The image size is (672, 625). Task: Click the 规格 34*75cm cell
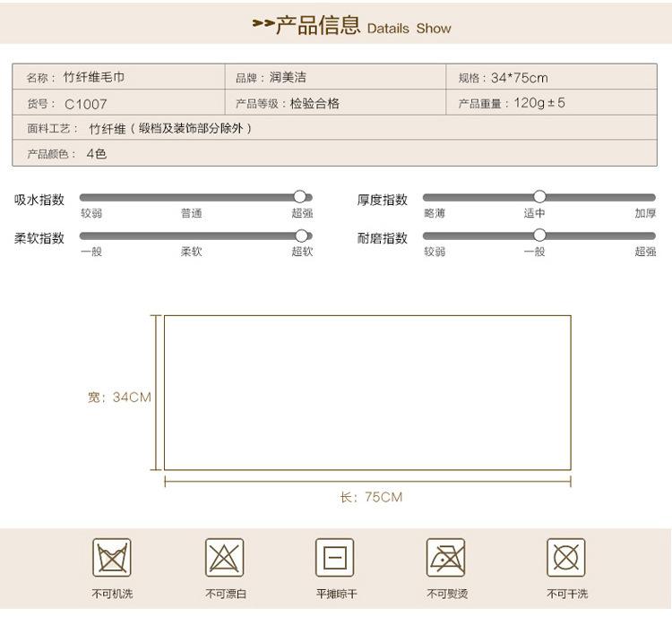551,77
